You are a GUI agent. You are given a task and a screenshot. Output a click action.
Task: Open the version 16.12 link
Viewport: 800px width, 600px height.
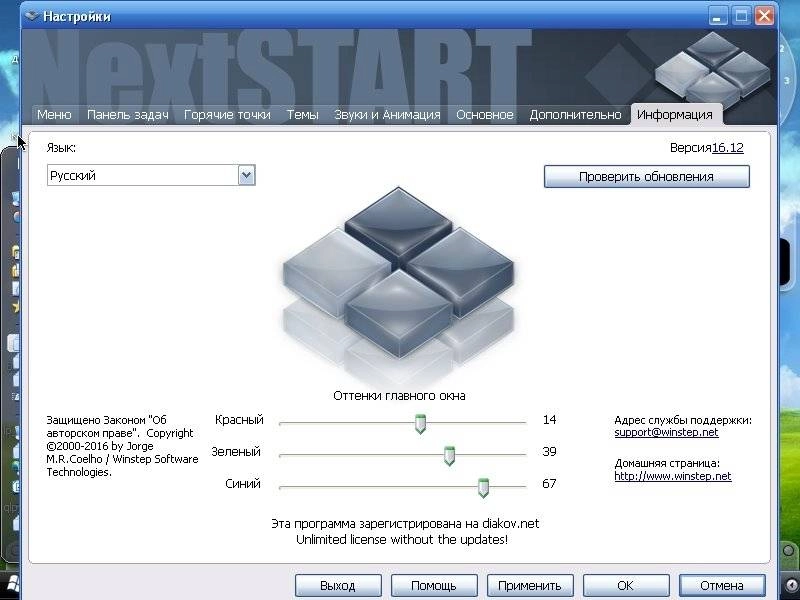pos(728,148)
